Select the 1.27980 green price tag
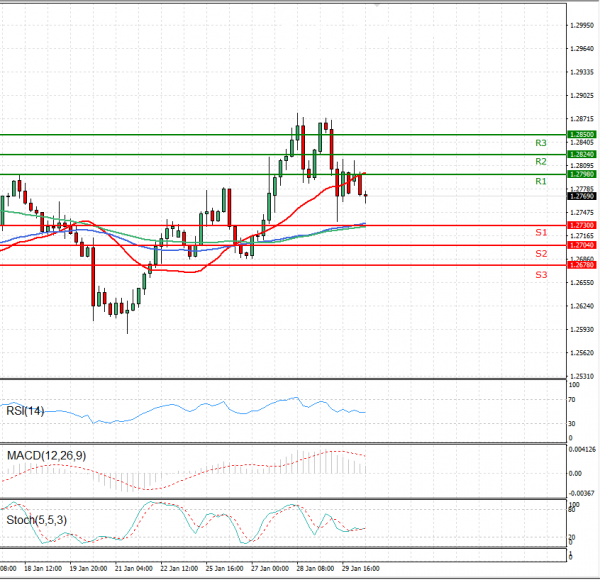Screen dimensions: 600x580 click(581, 175)
